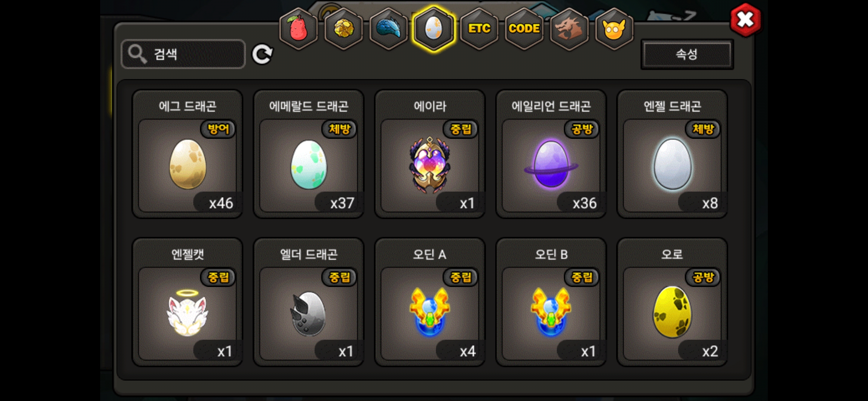Image resolution: width=868 pixels, height=401 pixels.
Task: Open the blue dragon scale tab
Action: tap(389, 29)
